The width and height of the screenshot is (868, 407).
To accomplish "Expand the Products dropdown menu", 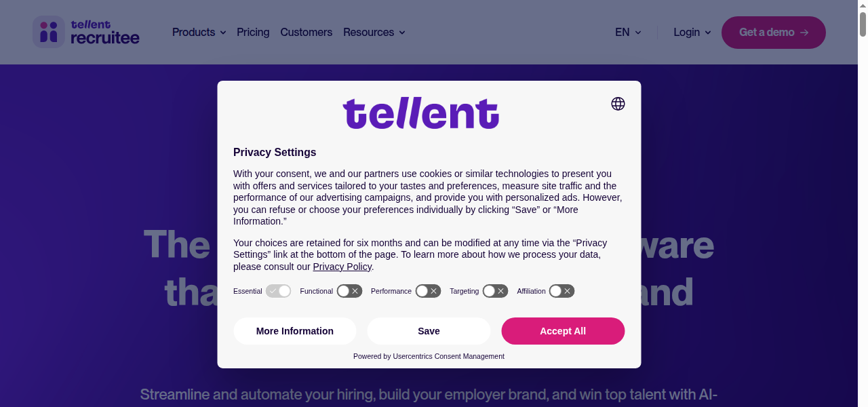I will coord(199,32).
